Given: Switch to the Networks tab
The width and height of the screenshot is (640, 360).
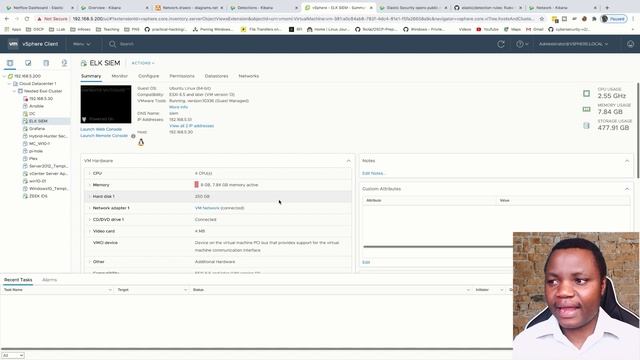Looking at the screenshot, I should [249, 76].
